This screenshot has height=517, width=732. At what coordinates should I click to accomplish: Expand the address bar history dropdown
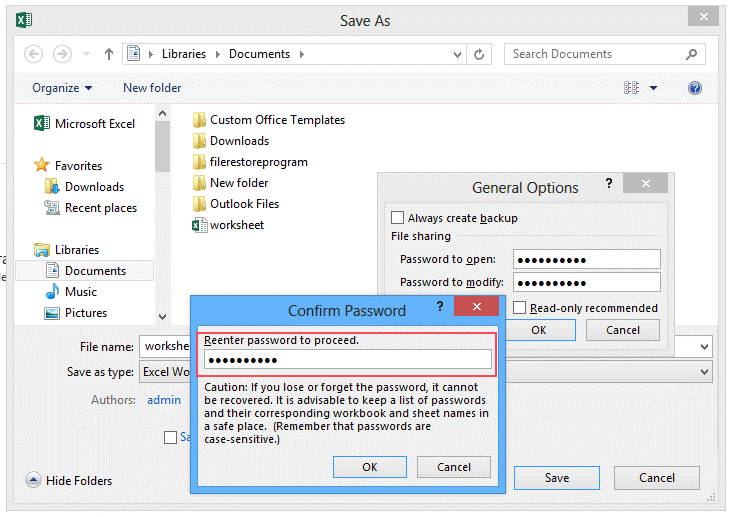pos(458,54)
